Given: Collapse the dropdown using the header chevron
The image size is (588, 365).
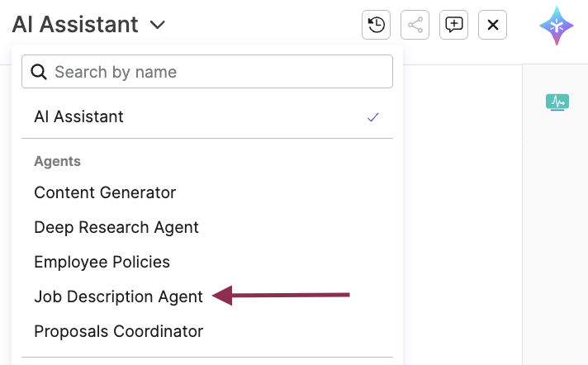Looking at the screenshot, I should tap(158, 25).
